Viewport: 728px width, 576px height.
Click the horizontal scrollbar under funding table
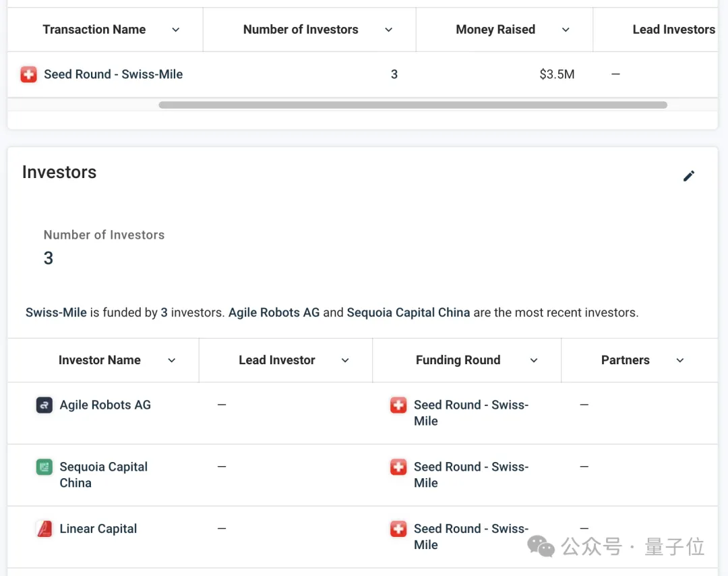413,105
